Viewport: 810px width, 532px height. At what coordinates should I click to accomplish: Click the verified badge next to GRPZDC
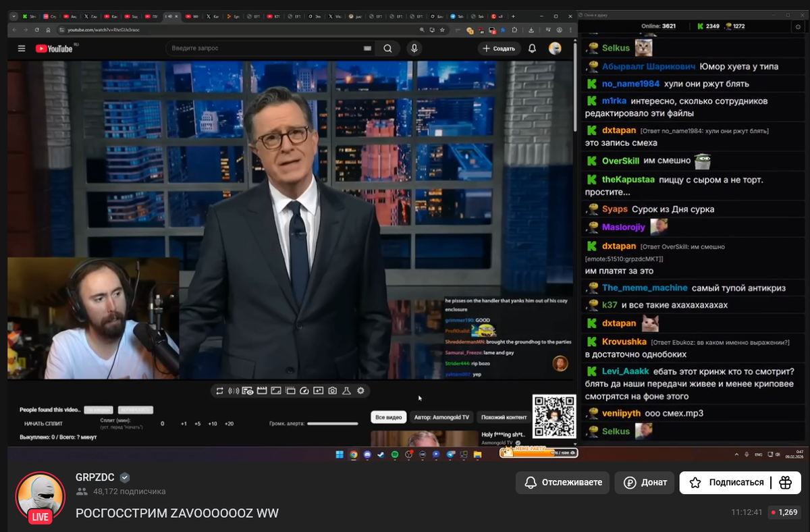pyautogui.click(x=124, y=478)
